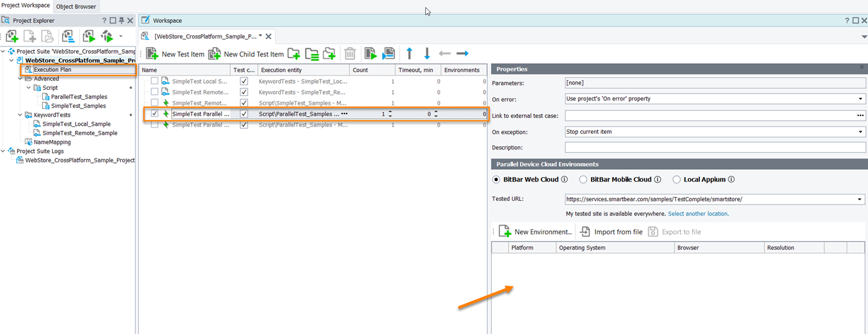868x334 pixels.
Task: Collapse the KeywordTests tree node
Action: pyautogui.click(x=20, y=115)
